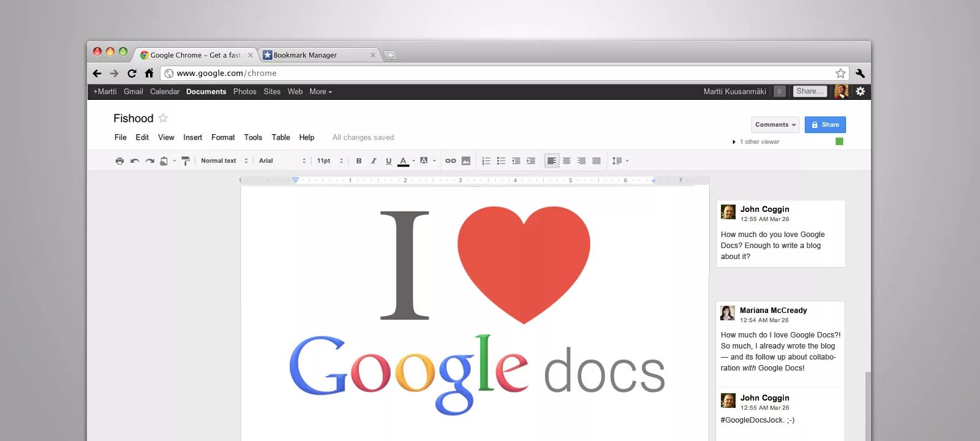
Task: Go back in the browser
Action: [97, 73]
